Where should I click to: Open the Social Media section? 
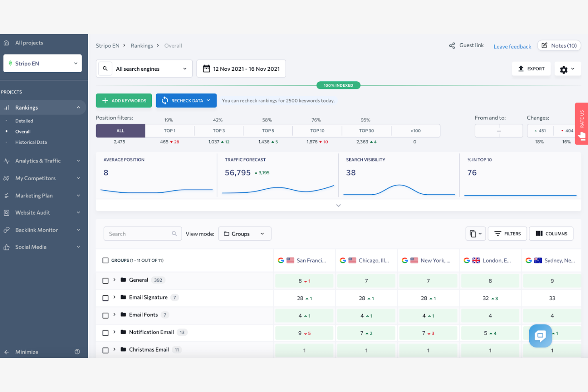30,247
